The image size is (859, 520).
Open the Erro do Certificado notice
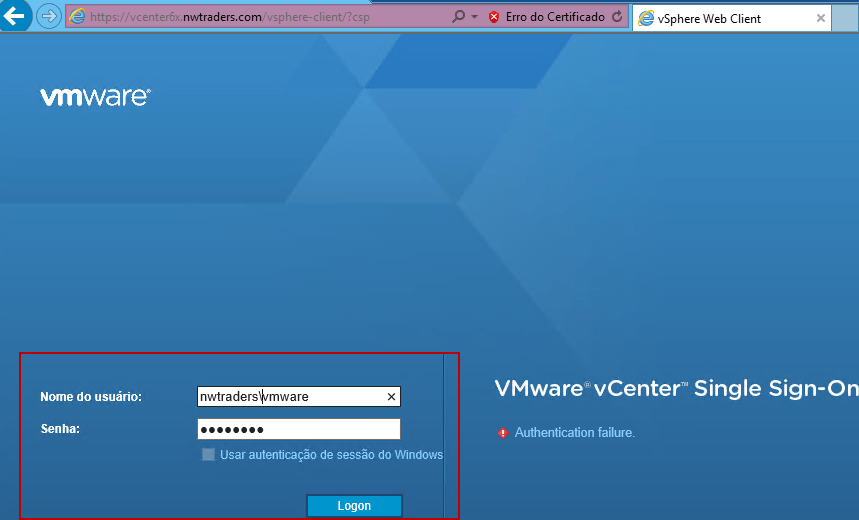click(555, 18)
